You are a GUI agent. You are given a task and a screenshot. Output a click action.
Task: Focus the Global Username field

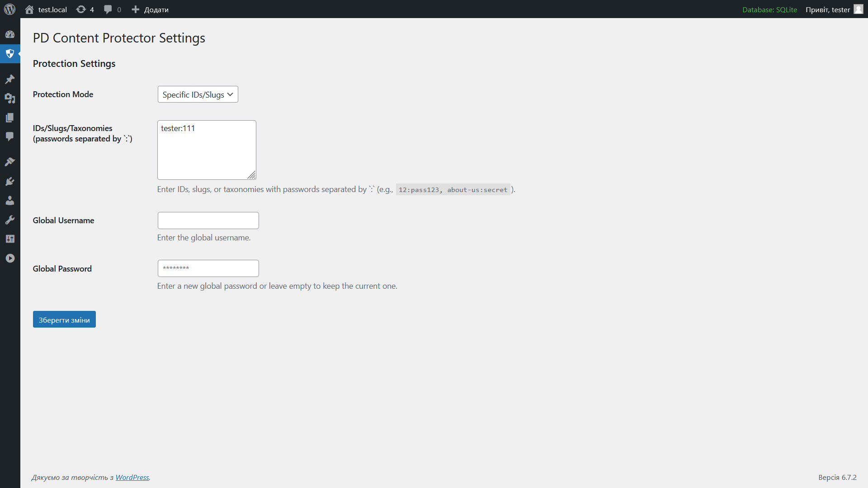(x=208, y=221)
